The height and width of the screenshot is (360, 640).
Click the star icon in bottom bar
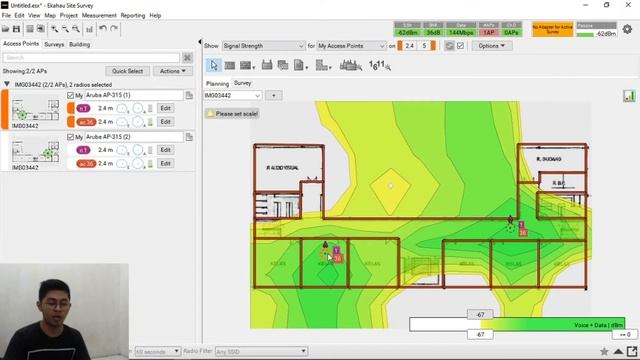604,351
